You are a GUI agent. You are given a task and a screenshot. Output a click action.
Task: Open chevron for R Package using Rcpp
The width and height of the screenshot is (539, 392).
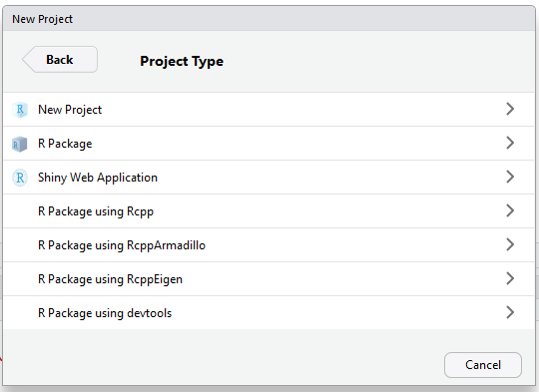[510, 210]
